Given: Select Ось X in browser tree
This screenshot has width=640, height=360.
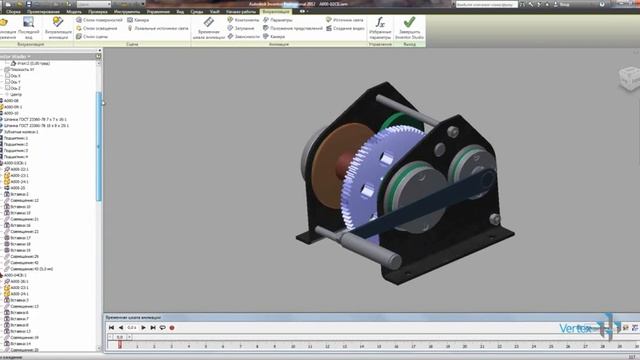Looking at the screenshot, I should (x=13, y=76).
